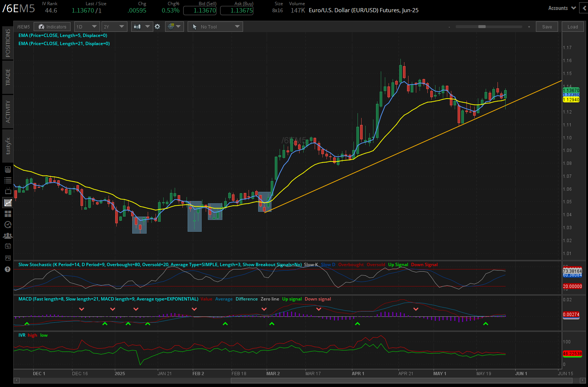Open the Indicators menu

pos(52,27)
